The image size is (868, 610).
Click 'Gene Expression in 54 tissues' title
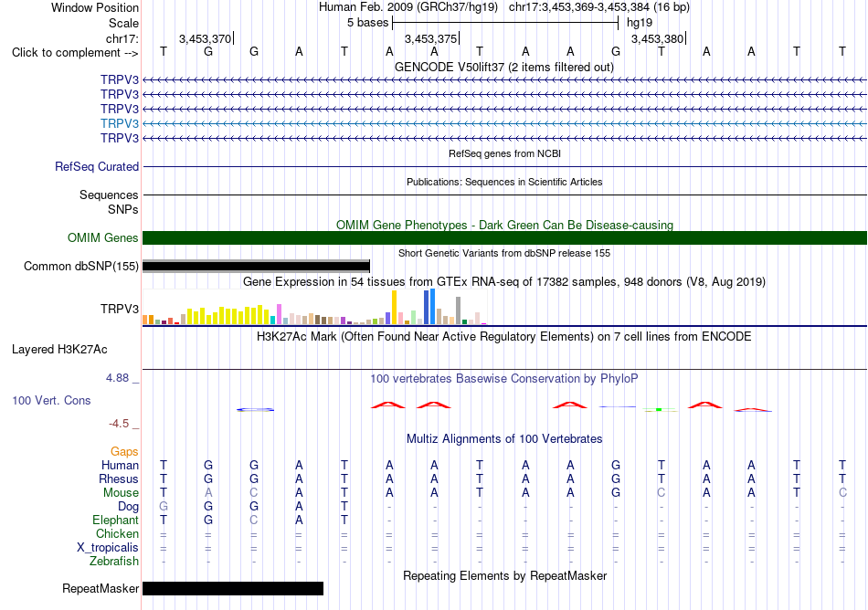point(504,282)
